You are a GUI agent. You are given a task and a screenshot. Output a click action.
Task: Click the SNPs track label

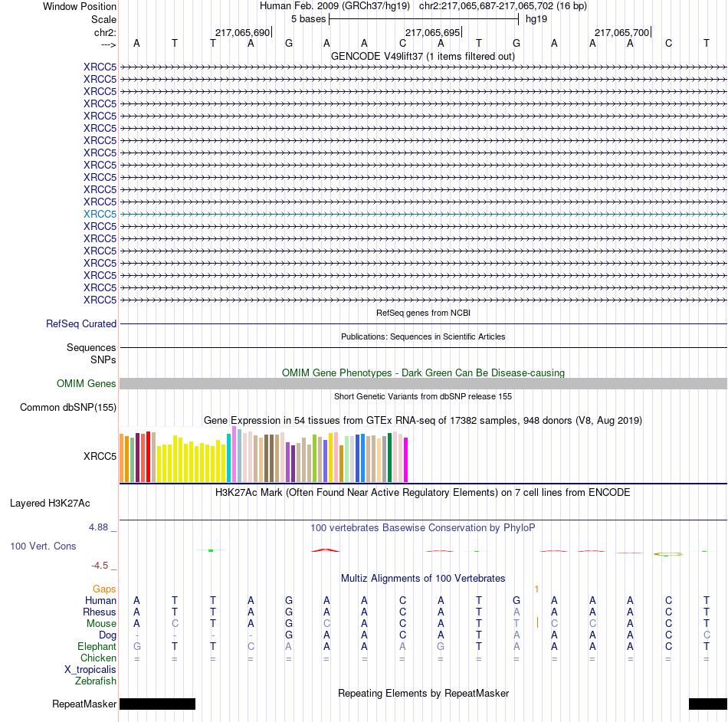[103, 359]
